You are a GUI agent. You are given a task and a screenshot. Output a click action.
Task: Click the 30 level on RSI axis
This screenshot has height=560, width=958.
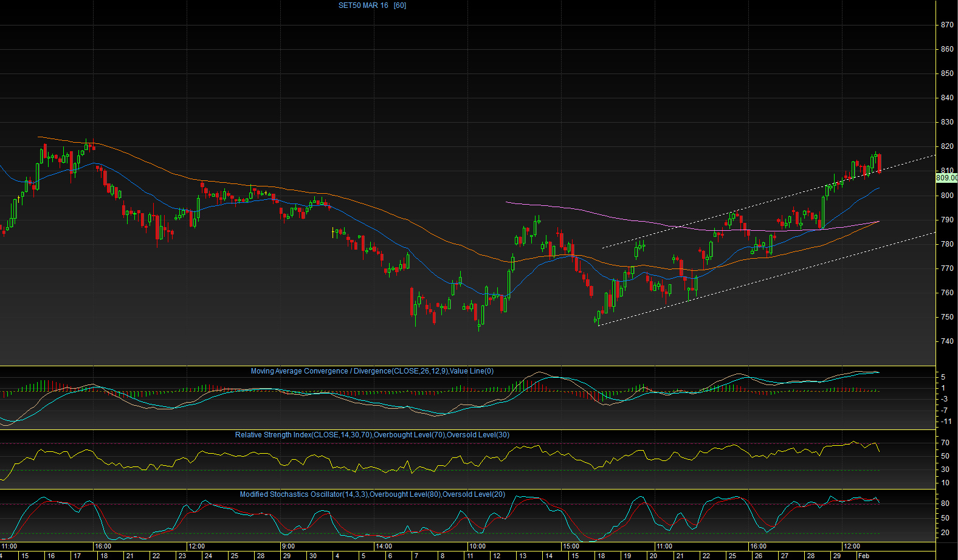coord(945,470)
